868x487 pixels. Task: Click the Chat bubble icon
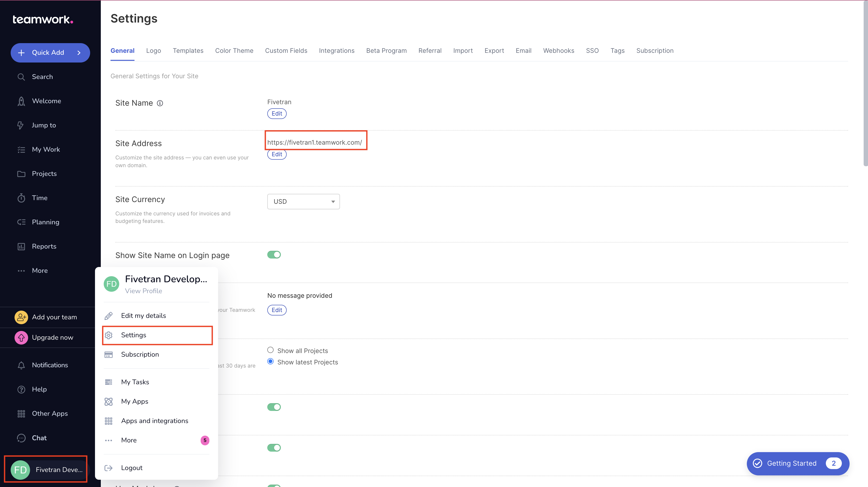click(21, 438)
